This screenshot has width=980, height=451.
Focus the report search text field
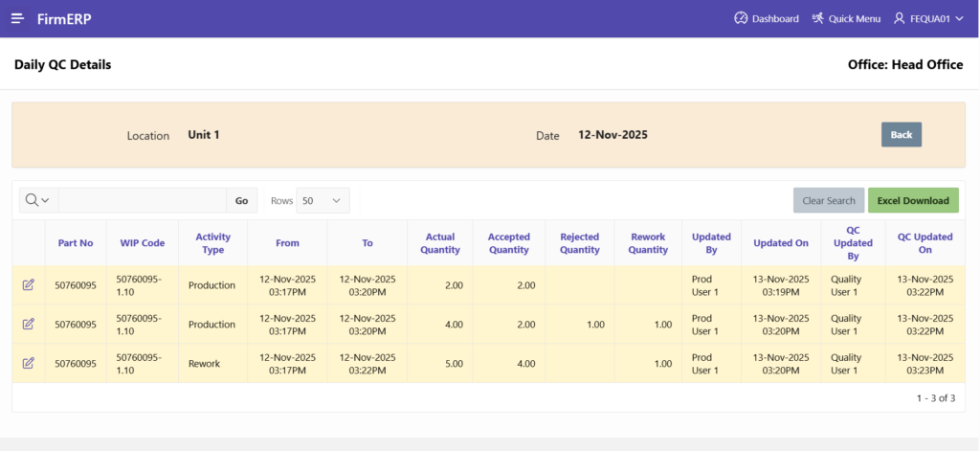pyautogui.click(x=142, y=200)
